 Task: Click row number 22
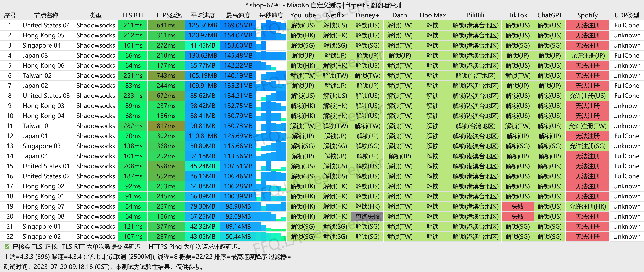coord(10,237)
